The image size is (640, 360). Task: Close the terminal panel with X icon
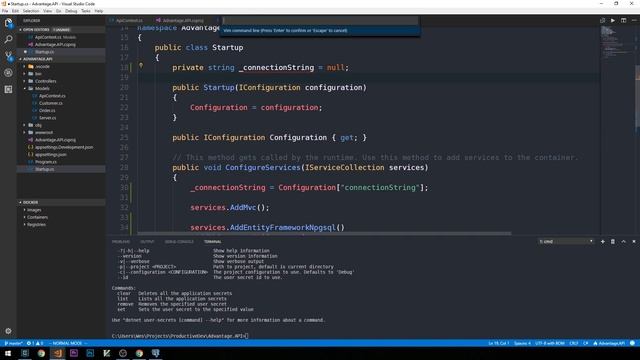634,242
